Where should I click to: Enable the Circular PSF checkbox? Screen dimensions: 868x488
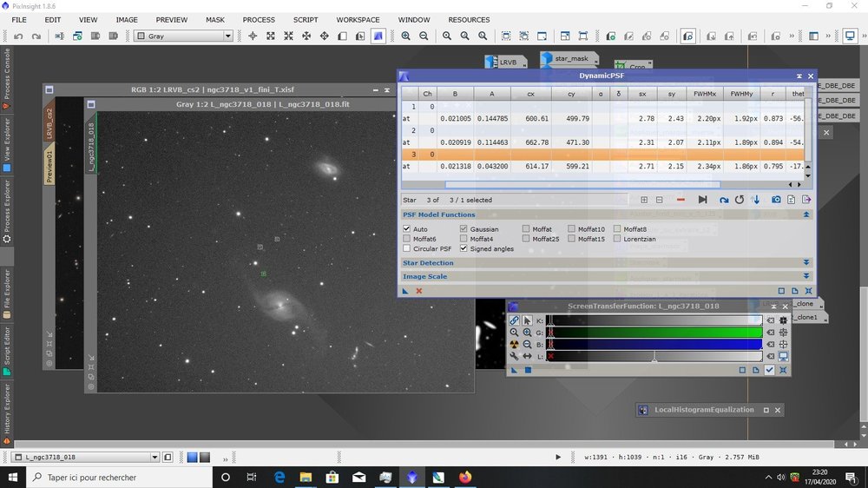(x=407, y=248)
